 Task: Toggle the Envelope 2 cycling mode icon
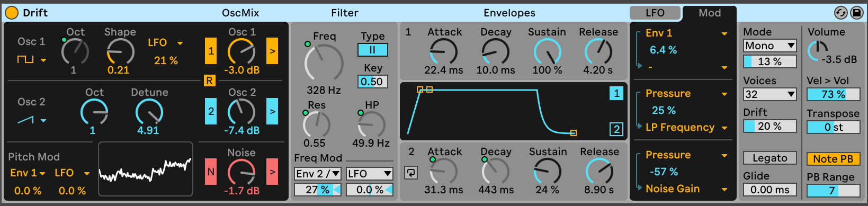[x=411, y=172]
